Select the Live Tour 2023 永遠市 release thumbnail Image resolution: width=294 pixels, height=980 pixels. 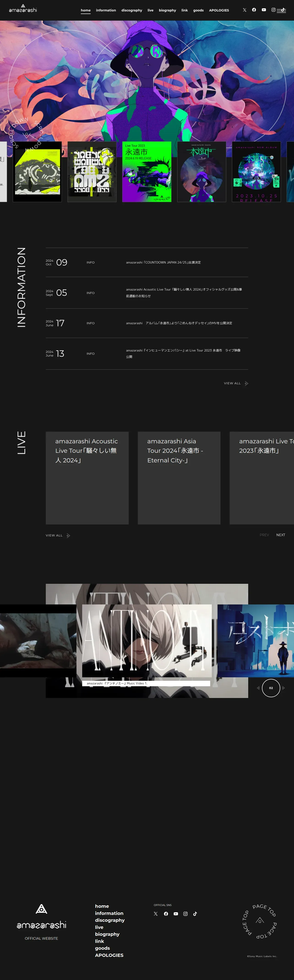tap(147, 172)
